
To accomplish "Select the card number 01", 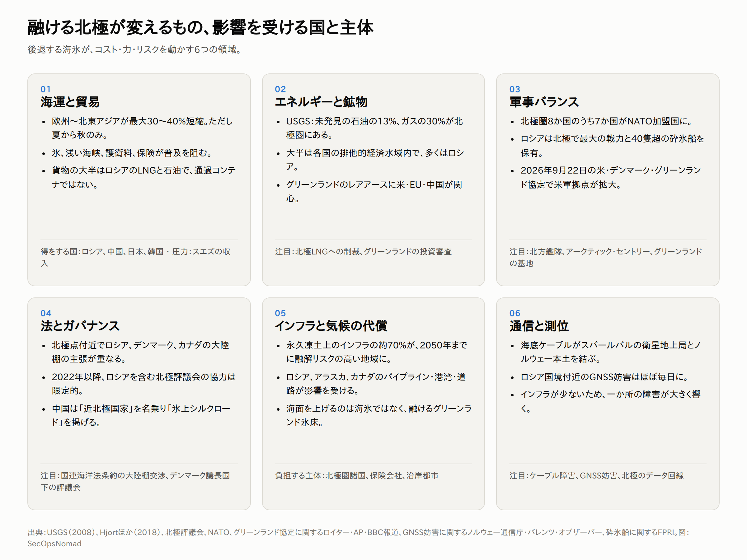I will point(45,89).
